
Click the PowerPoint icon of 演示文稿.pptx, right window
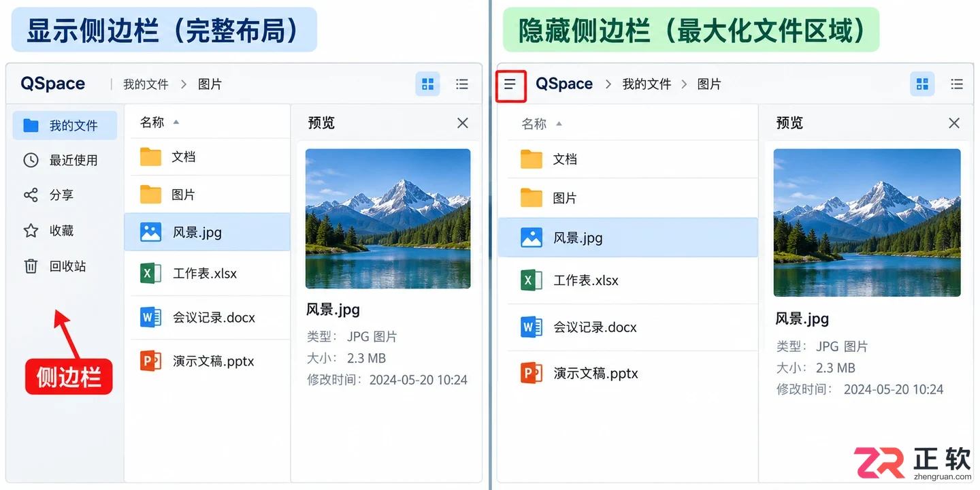(532, 373)
